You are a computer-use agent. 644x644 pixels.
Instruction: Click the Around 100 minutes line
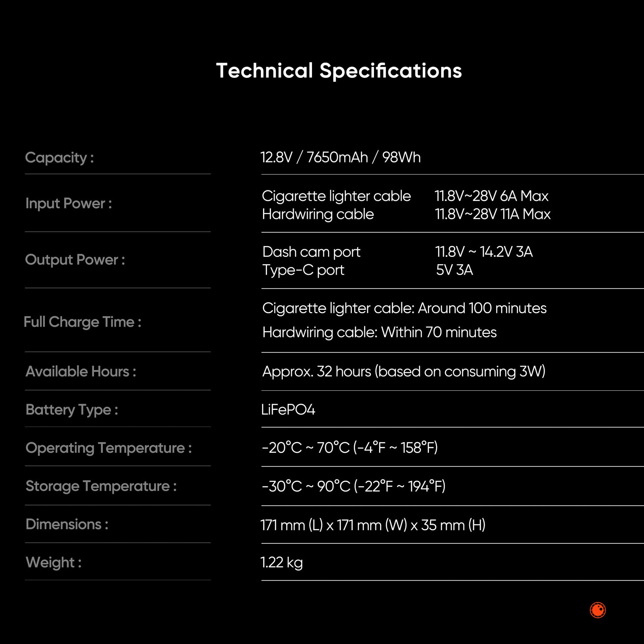click(404, 308)
